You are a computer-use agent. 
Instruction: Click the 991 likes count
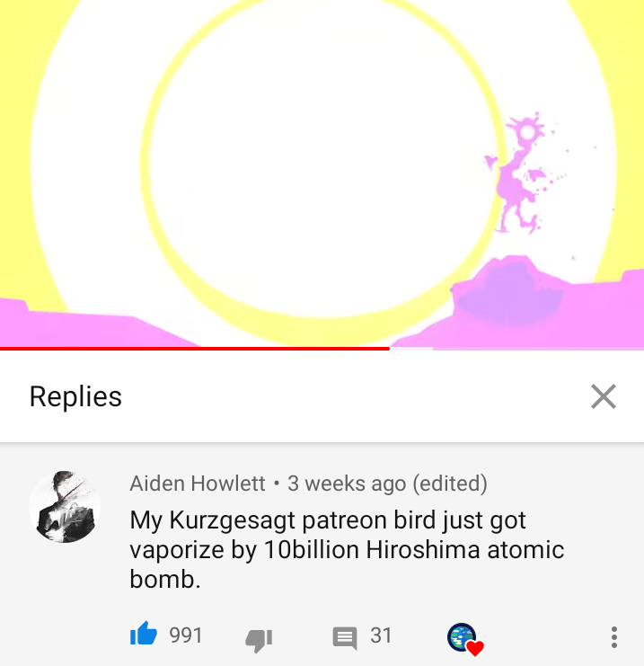coord(186,635)
